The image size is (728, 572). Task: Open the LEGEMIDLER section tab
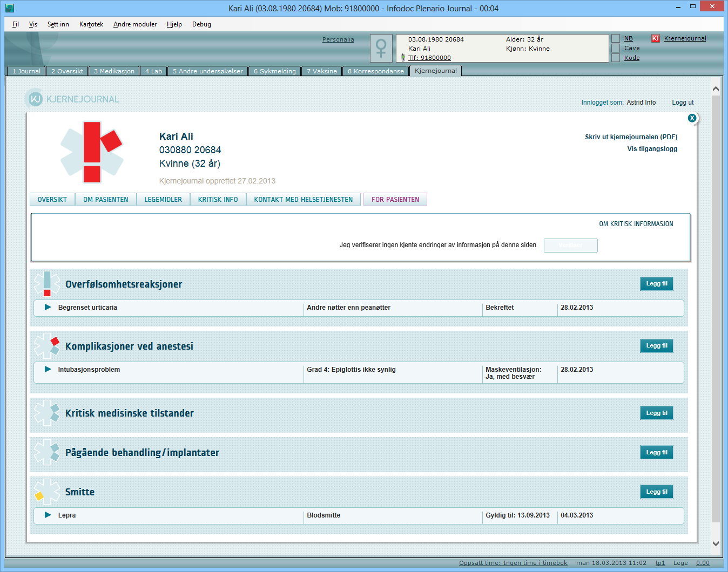(163, 200)
